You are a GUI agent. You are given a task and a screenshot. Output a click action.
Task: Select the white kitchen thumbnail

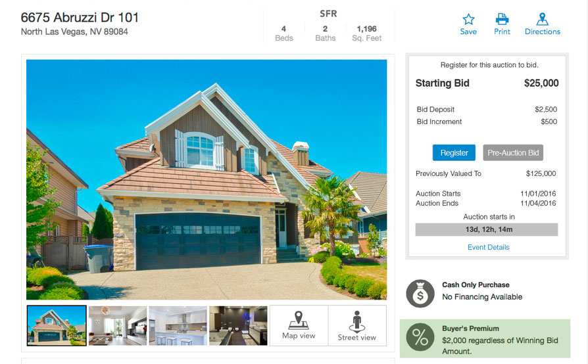pyautogui.click(x=178, y=325)
